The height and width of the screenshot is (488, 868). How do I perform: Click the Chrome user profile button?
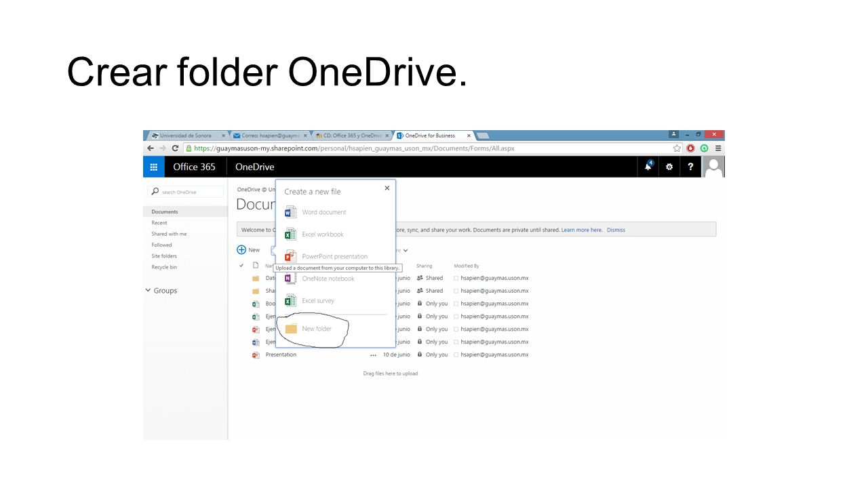(x=673, y=134)
